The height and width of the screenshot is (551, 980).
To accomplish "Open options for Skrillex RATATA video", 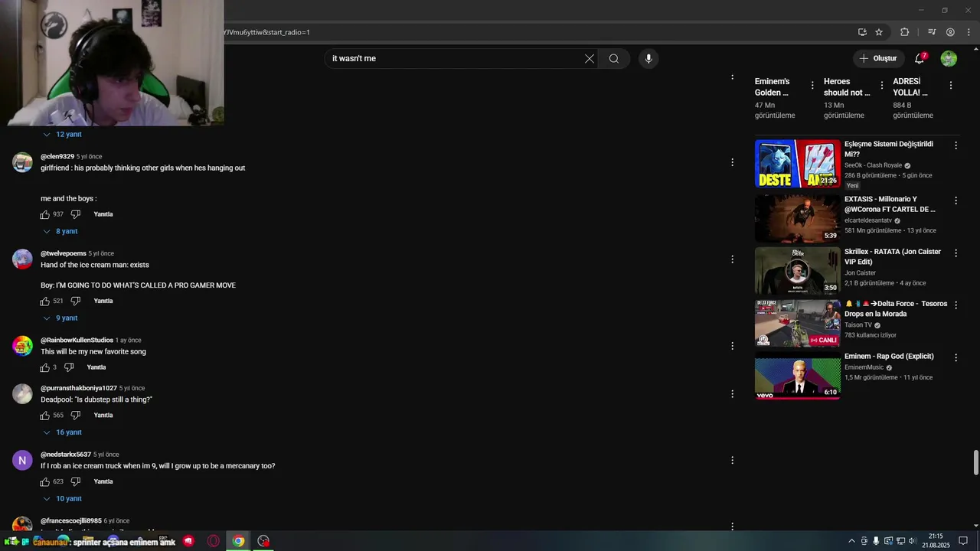I will point(954,252).
